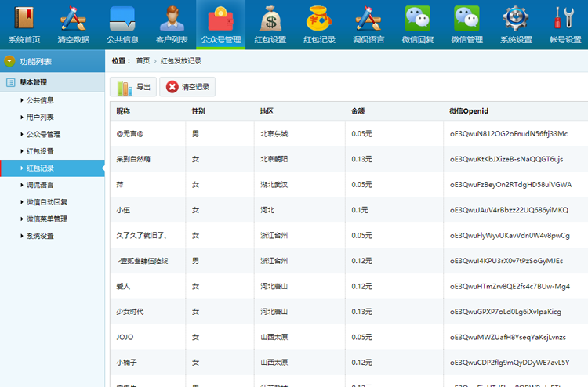
Task: Click the 地区 column header
Action: coord(267,111)
